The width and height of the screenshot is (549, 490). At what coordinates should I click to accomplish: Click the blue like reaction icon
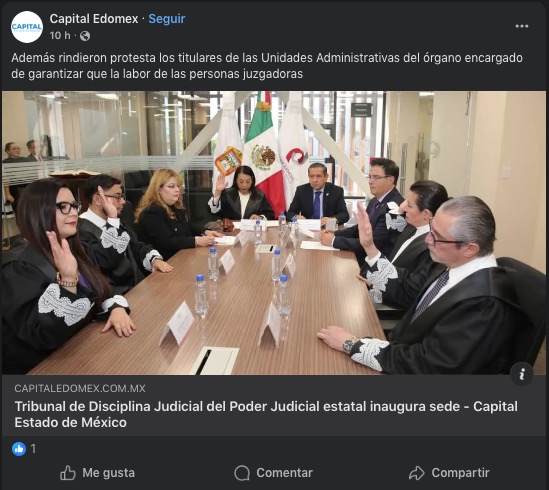click(x=19, y=449)
